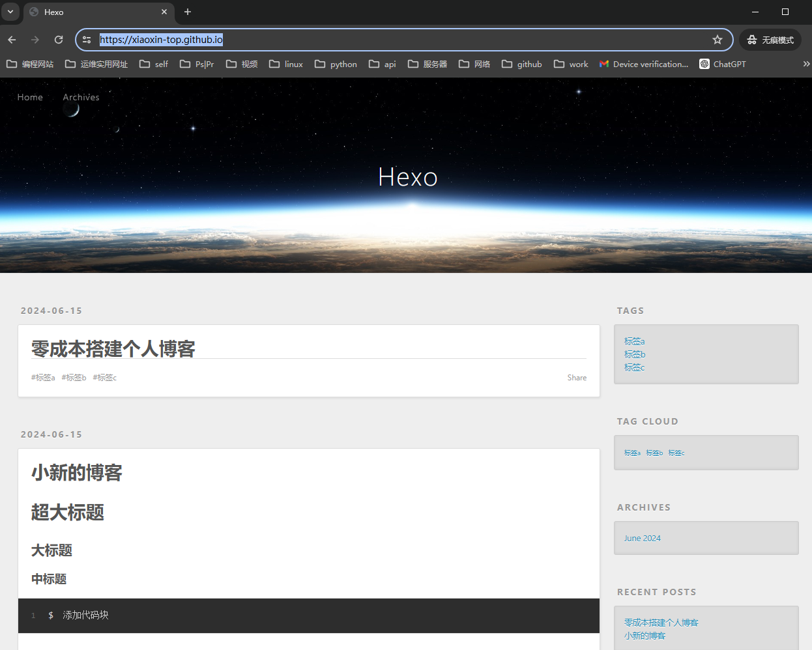Open June 2024 archive link
Viewport: 812px width, 650px height.
coord(642,538)
